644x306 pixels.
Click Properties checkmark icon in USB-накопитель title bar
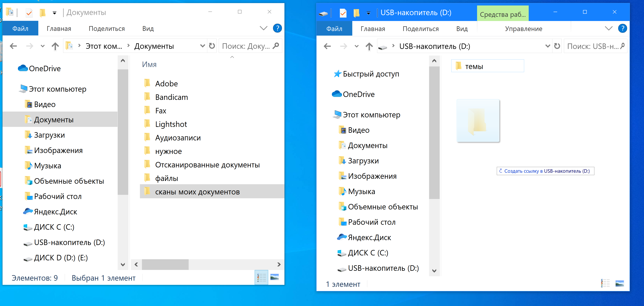pyautogui.click(x=343, y=13)
